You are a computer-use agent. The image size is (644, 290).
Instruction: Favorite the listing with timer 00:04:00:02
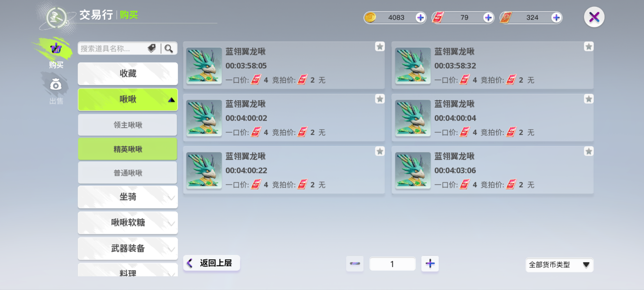tap(380, 99)
